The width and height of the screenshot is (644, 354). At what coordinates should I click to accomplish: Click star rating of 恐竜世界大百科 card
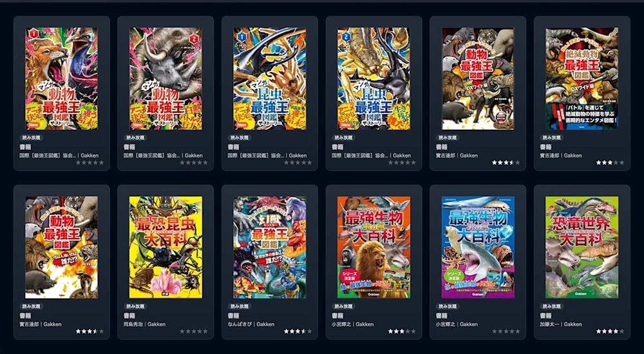click(610, 331)
